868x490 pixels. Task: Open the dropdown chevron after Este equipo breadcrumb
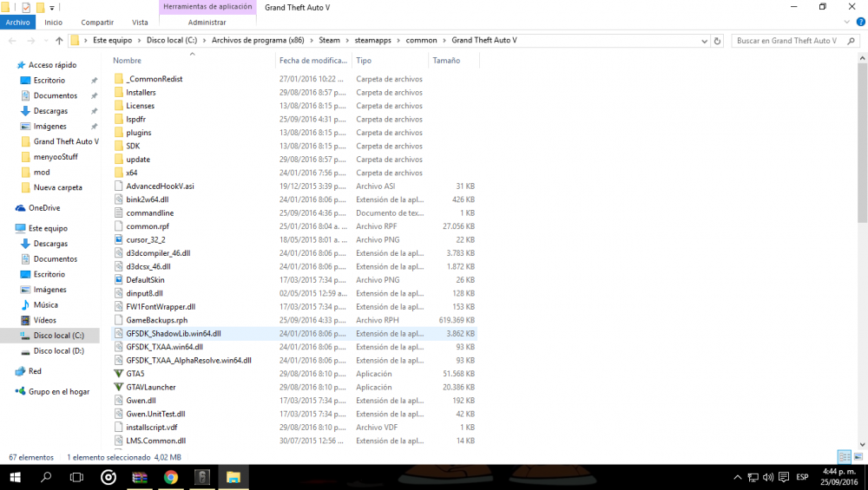[x=139, y=41]
